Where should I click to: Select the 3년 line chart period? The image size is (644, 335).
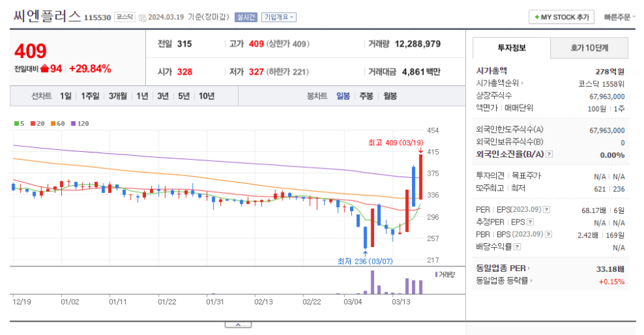[163, 96]
